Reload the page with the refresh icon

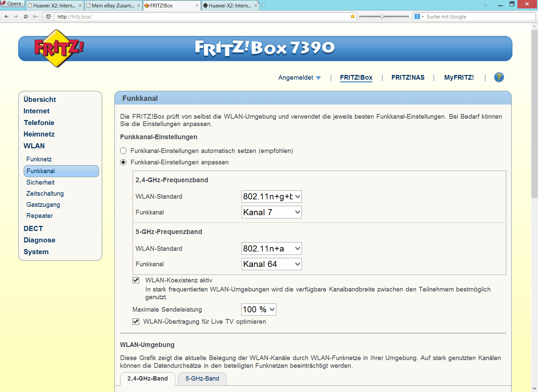26,16
